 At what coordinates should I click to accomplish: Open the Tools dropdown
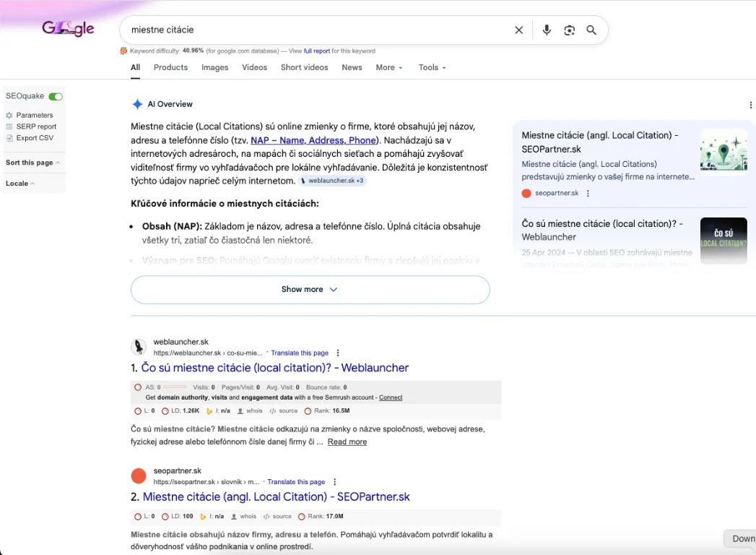432,67
